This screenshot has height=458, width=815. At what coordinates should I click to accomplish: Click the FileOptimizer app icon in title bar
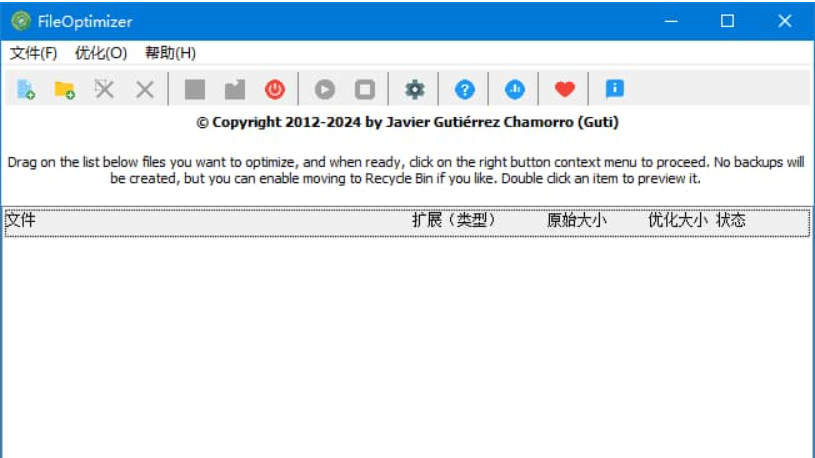click(x=21, y=21)
